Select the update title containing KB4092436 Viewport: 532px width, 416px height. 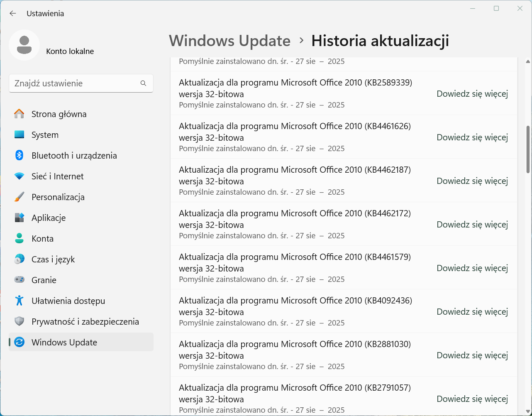coord(295,306)
